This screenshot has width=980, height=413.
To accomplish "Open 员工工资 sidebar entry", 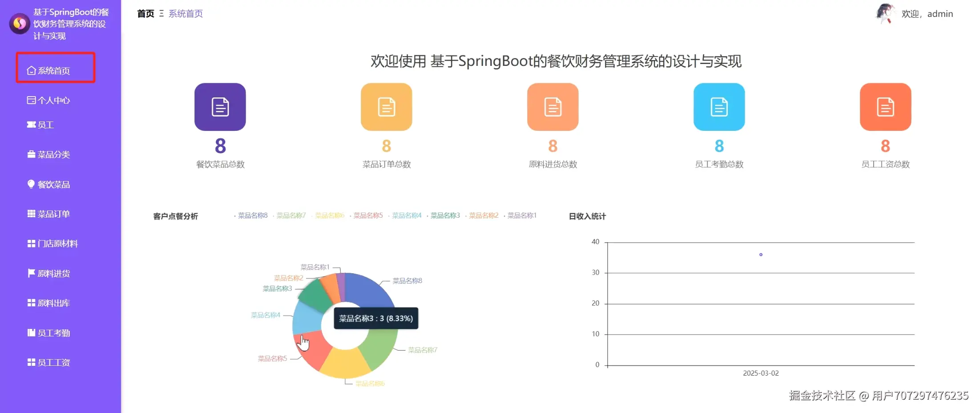I will pyautogui.click(x=53, y=362).
